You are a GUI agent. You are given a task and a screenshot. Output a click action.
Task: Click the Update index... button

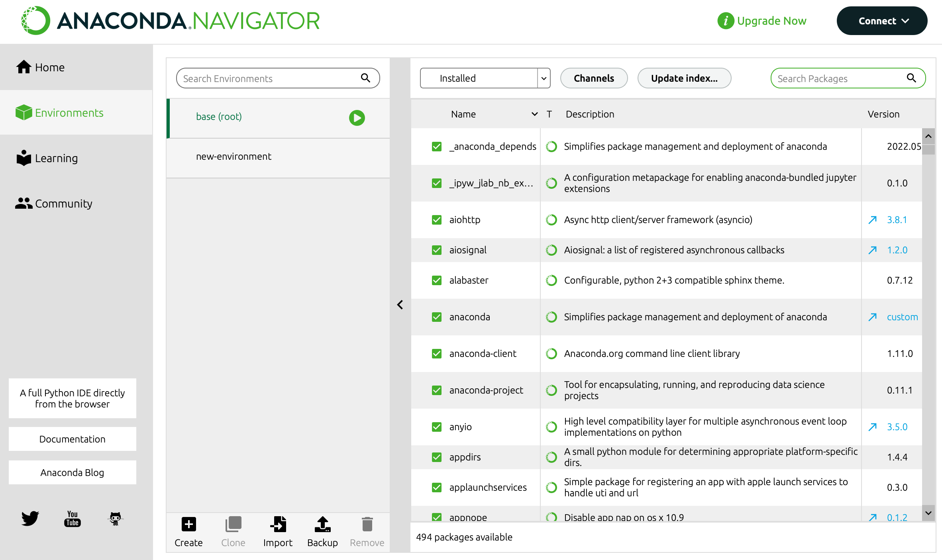click(x=684, y=78)
